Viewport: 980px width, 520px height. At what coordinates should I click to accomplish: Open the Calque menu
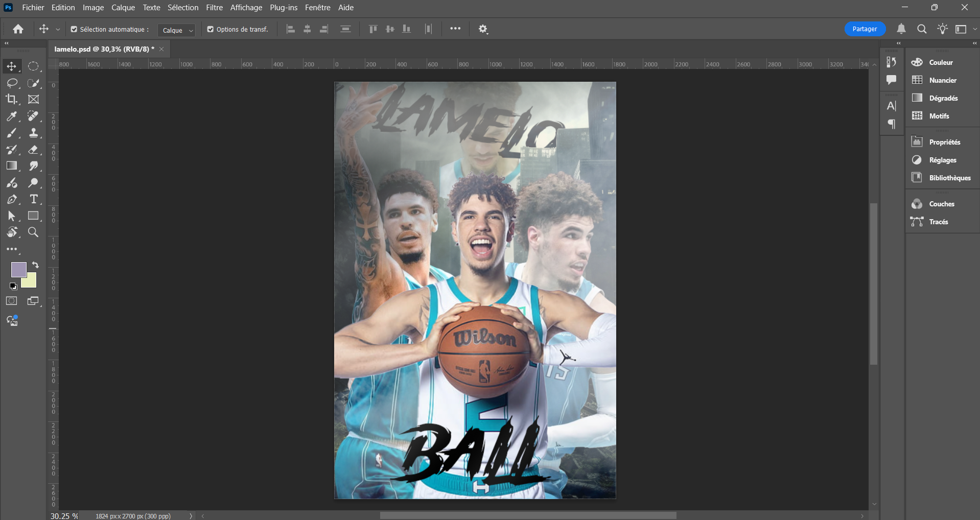(123, 8)
